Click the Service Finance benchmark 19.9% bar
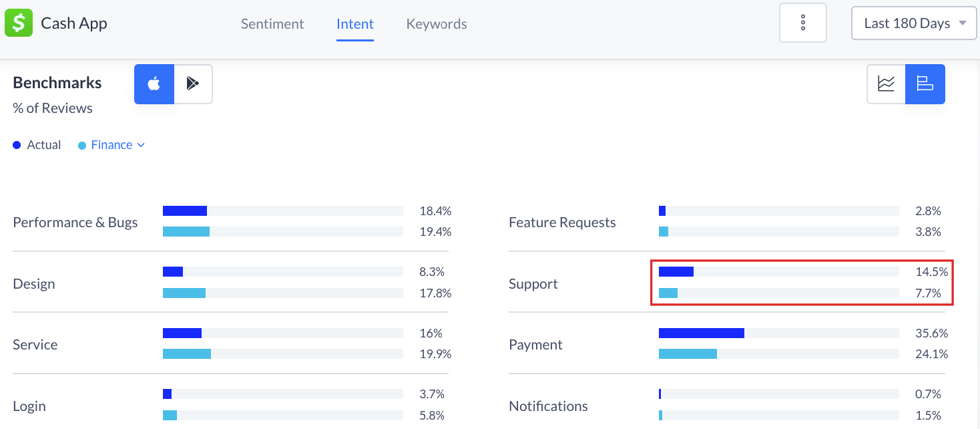The width and height of the screenshot is (980, 429). [187, 354]
